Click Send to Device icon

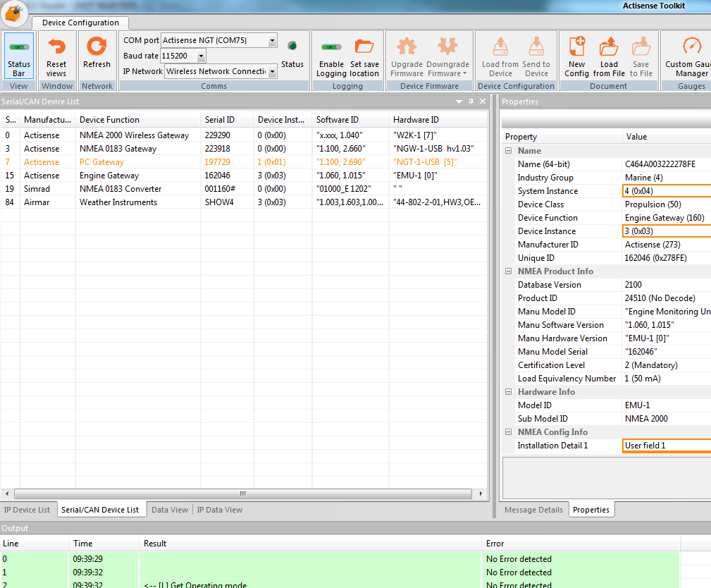(x=536, y=47)
